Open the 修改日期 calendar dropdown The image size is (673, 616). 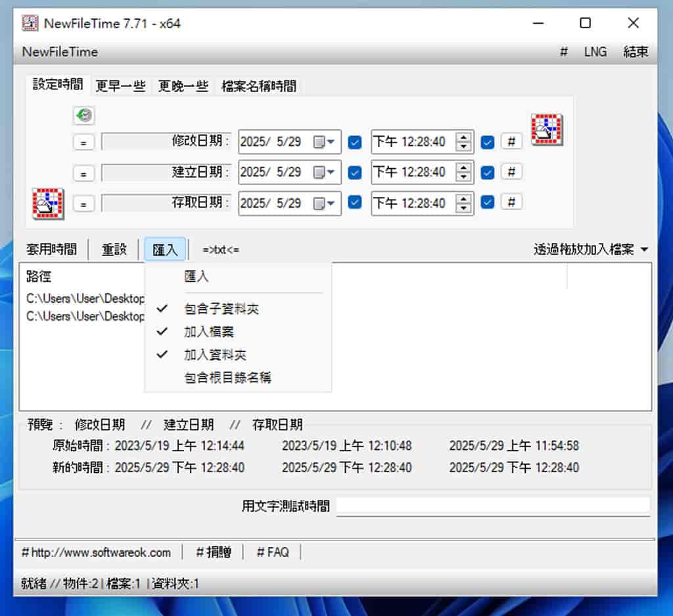(x=324, y=142)
